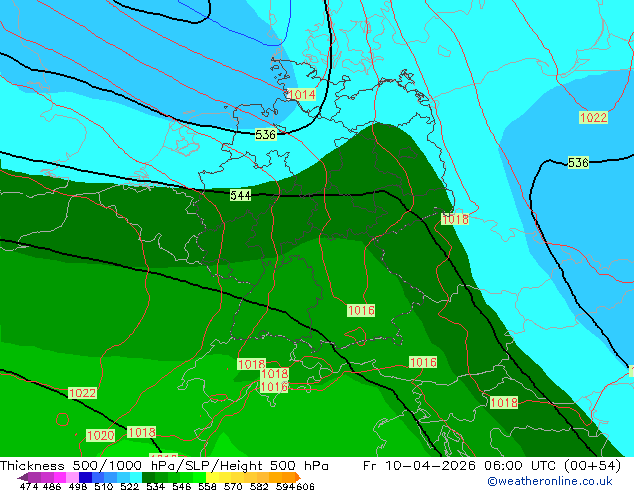This screenshot has width=634, height=490.
Task: Pick the cyan legend swatch before the greens
Action: [x=136, y=477]
